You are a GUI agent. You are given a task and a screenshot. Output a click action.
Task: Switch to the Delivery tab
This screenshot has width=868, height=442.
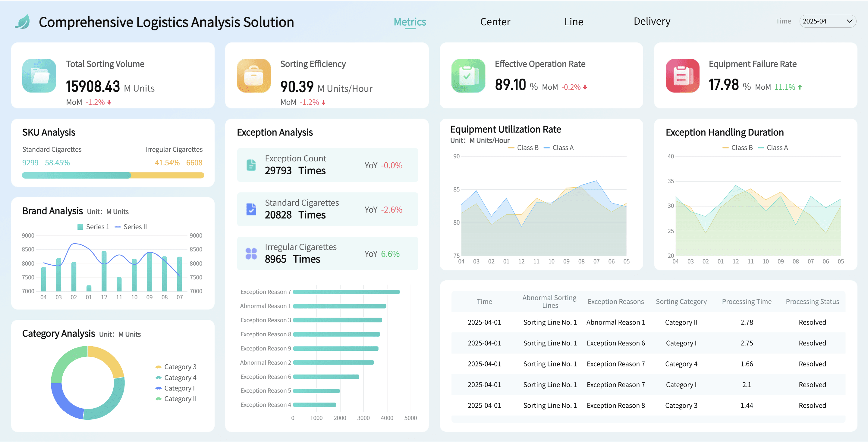pos(652,21)
